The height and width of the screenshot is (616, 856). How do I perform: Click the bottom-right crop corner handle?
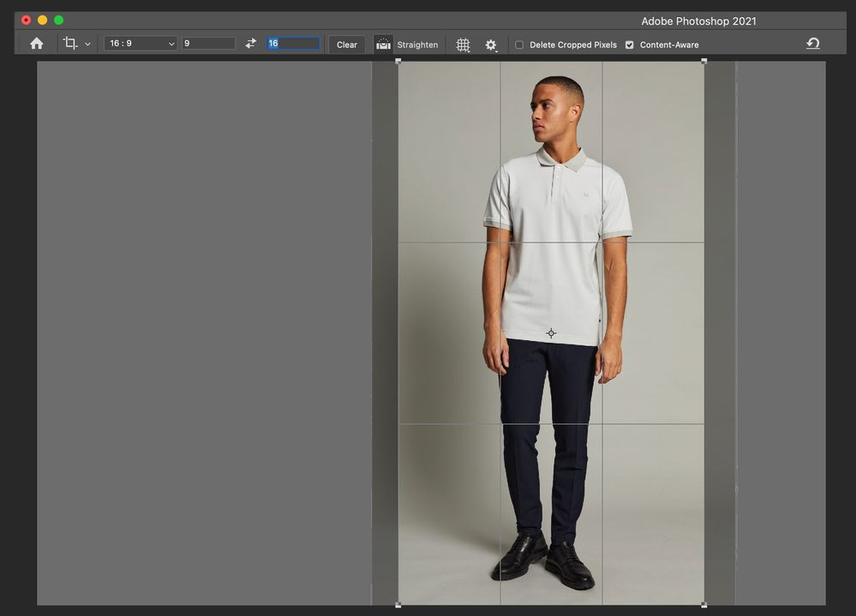[x=703, y=605]
